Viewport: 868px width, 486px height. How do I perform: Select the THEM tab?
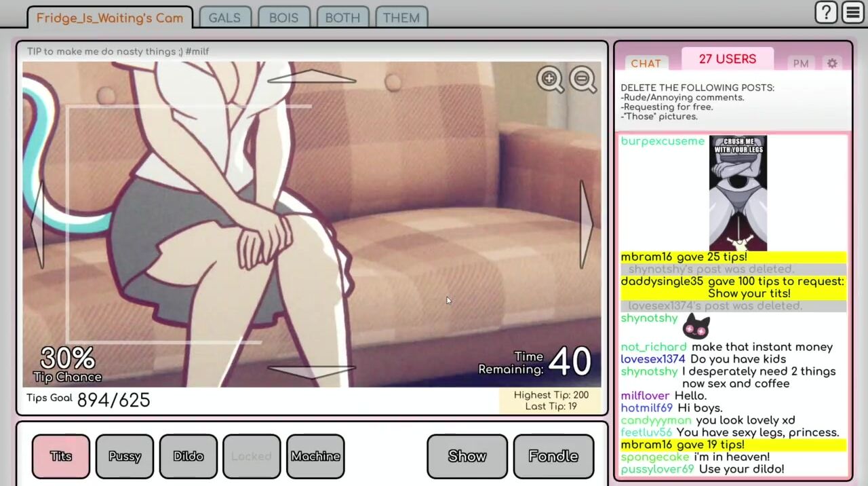401,18
